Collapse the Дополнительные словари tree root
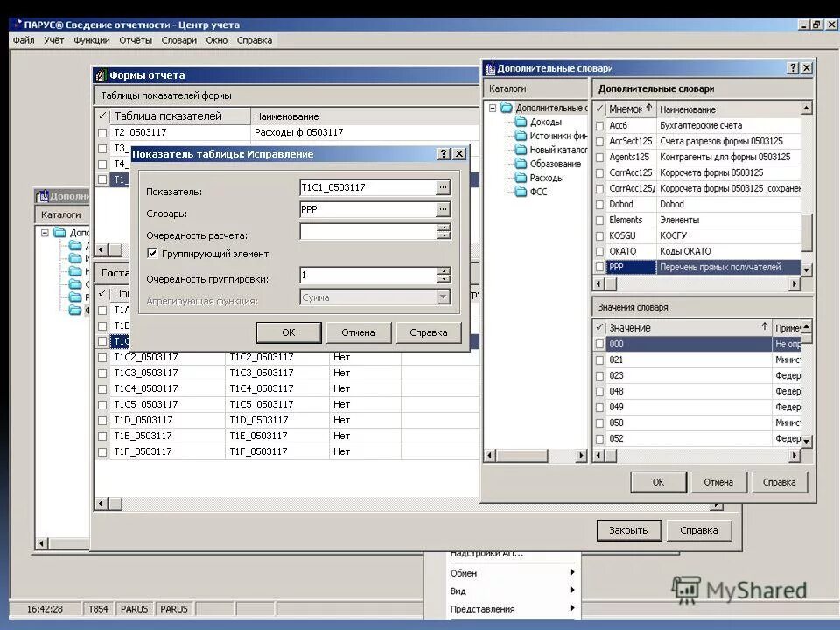Viewport: 840px width, 630px height. click(493, 108)
